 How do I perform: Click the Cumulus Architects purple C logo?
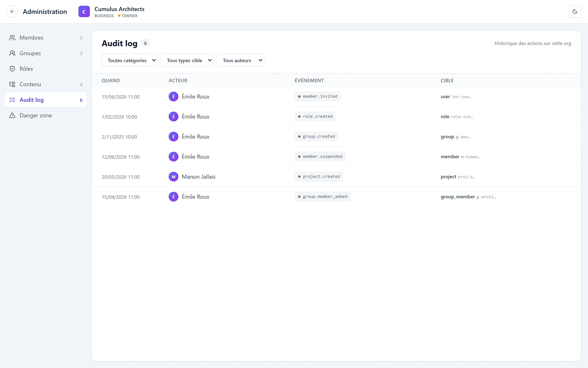(84, 11)
